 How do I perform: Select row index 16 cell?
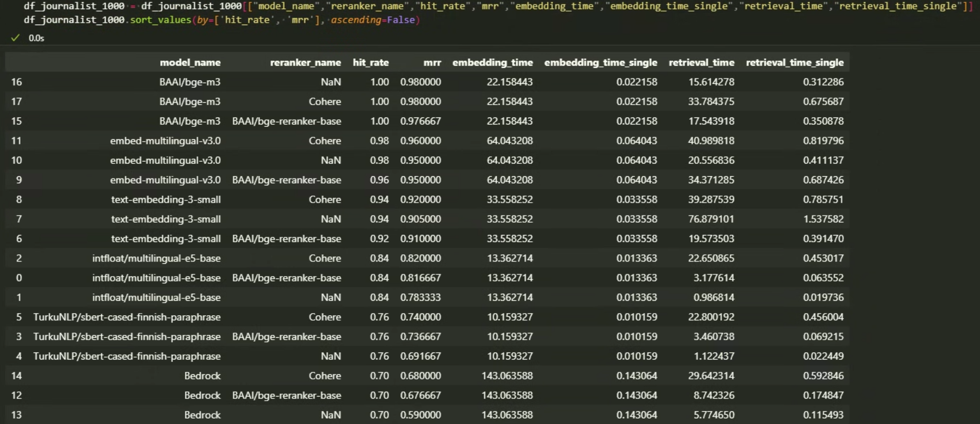[16, 82]
